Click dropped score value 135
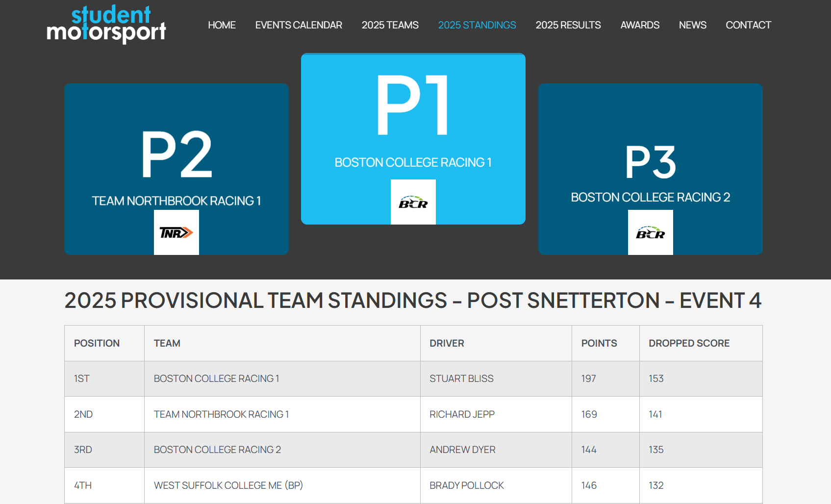The width and height of the screenshot is (831, 504). click(x=656, y=450)
